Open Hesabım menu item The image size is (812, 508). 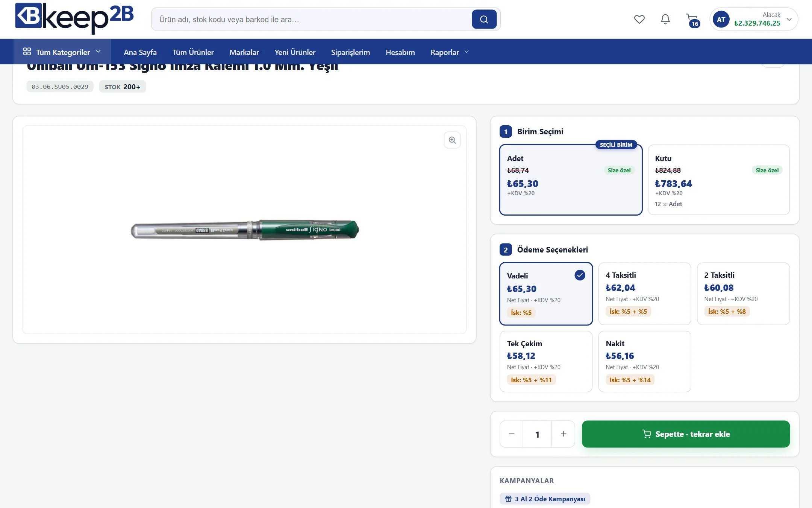tap(400, 52)
